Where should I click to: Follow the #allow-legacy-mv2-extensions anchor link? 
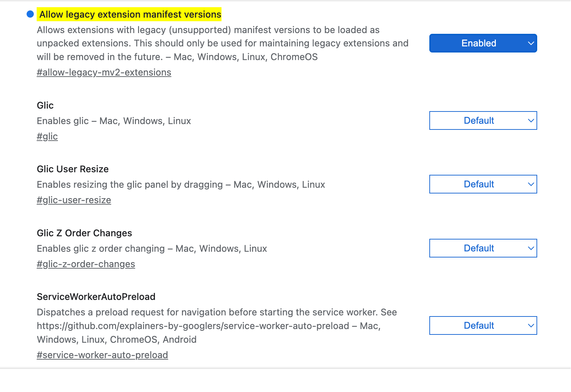[x=104, y=73]
